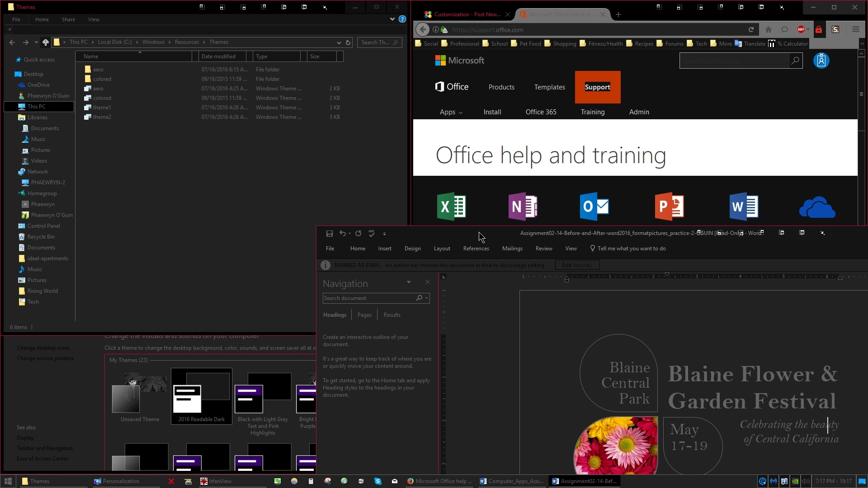868x488 pixels.
Task: Go to Firefox home page icon
Action: (768, 30)
